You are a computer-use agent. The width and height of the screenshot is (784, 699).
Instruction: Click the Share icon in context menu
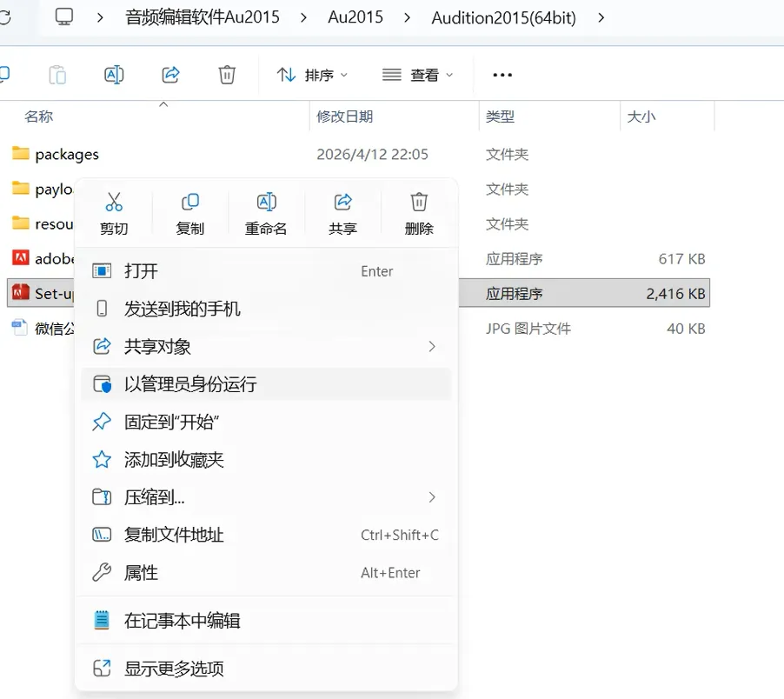click(343, 202)
